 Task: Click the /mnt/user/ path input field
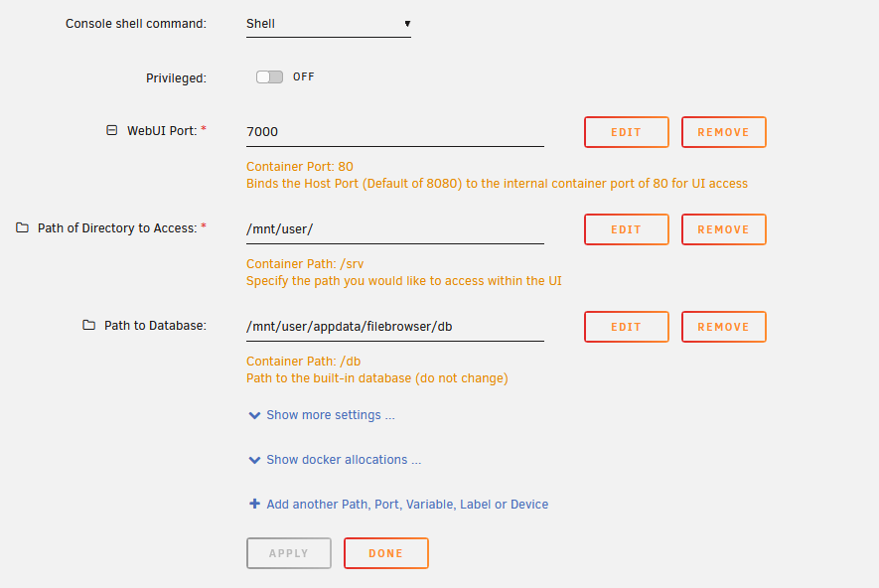[394, 229]
